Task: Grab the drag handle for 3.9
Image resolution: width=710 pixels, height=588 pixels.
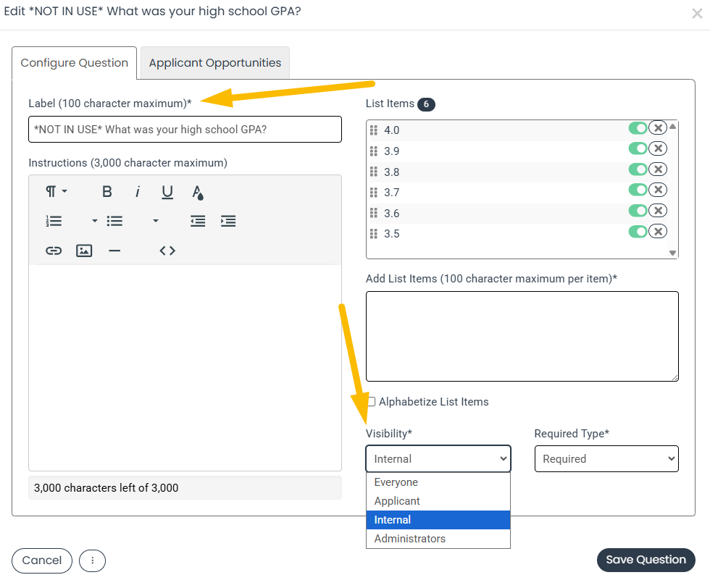Action: pos(374,151)
